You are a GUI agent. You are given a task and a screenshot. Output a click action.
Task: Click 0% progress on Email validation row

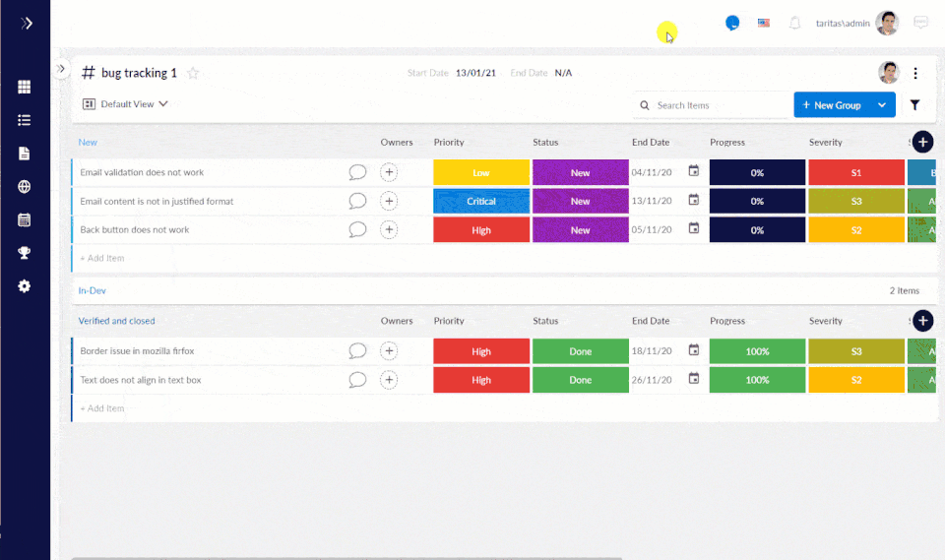757,172
